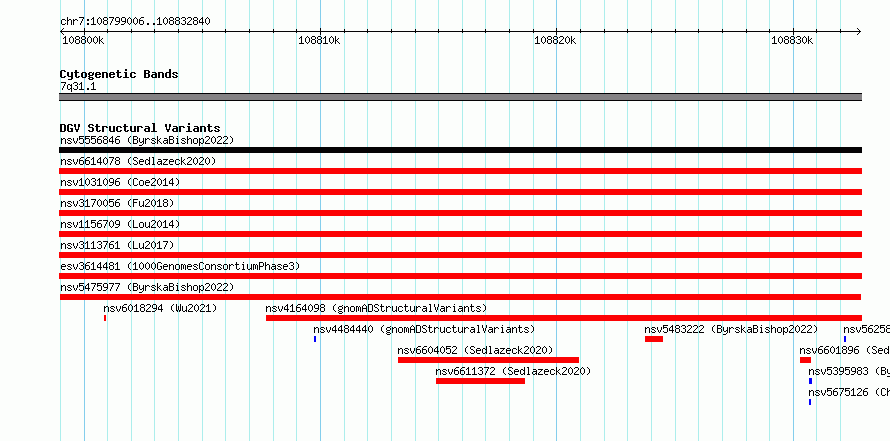
Task: Click the nsv5556846 (ByrskaBishop2022) label
Action: tap(147, 140)
